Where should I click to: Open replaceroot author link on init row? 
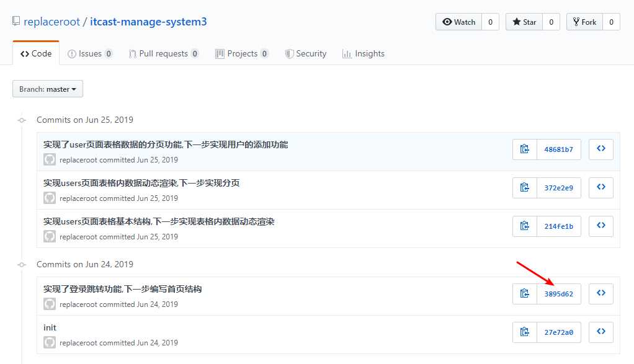78,343
